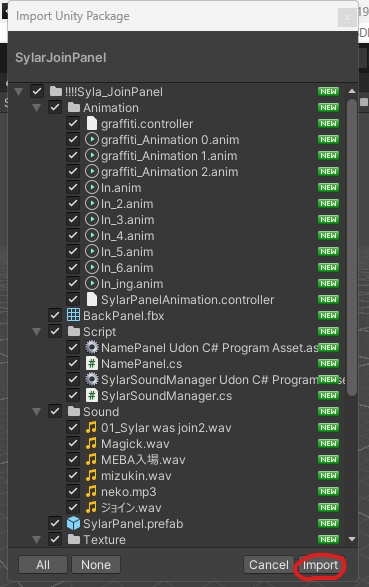Click the BackPanel.fbx mesh grid icon
This screenshot has width=369, height=587.
(x=73, y=316)
